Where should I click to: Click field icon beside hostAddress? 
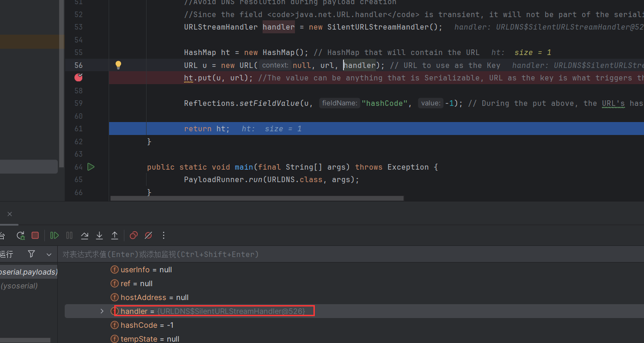click(x=115, y=297)
